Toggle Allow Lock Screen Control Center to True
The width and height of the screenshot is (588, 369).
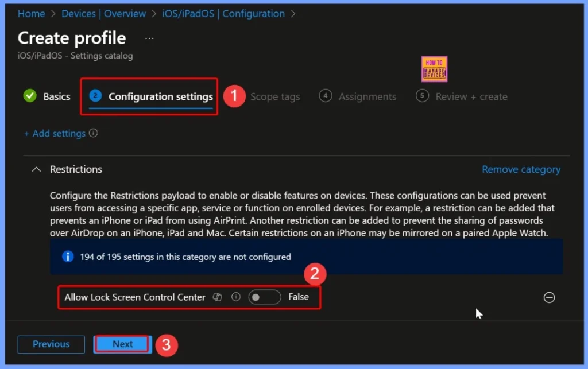coord(264,297)
